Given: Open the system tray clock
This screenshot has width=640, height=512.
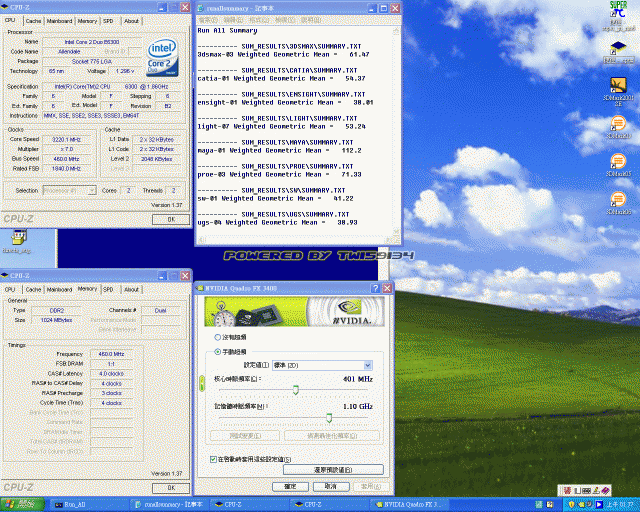Looking at the screenshot, I should (x=620, y=505).
